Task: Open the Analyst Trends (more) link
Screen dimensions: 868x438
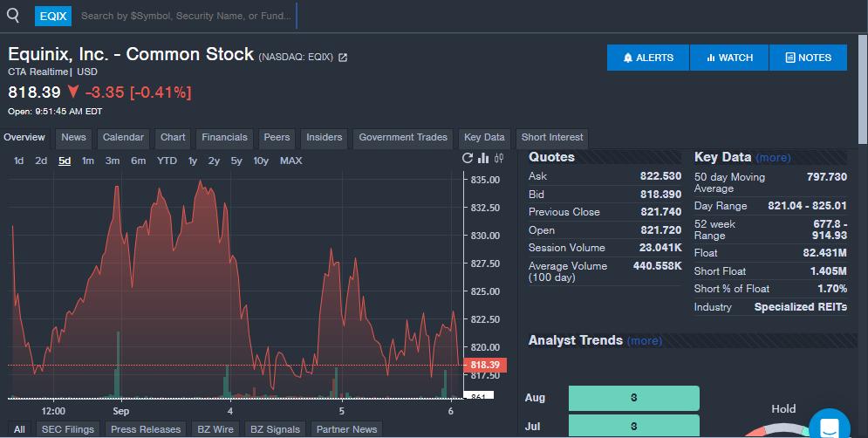Action: pyautogui.click(x=645, y=340)
